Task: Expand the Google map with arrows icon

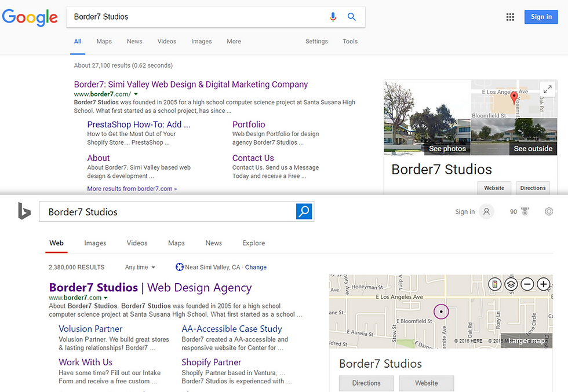Action: [x=548, y=89]
